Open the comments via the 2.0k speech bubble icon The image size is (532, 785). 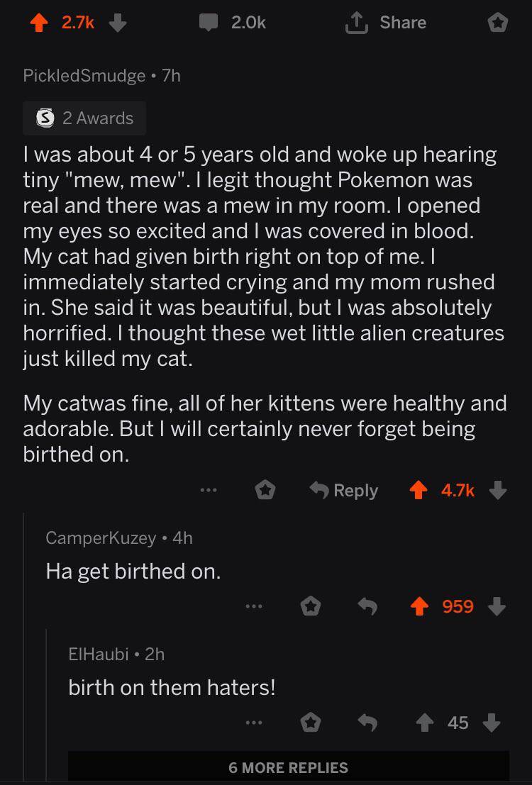point(208,22)
